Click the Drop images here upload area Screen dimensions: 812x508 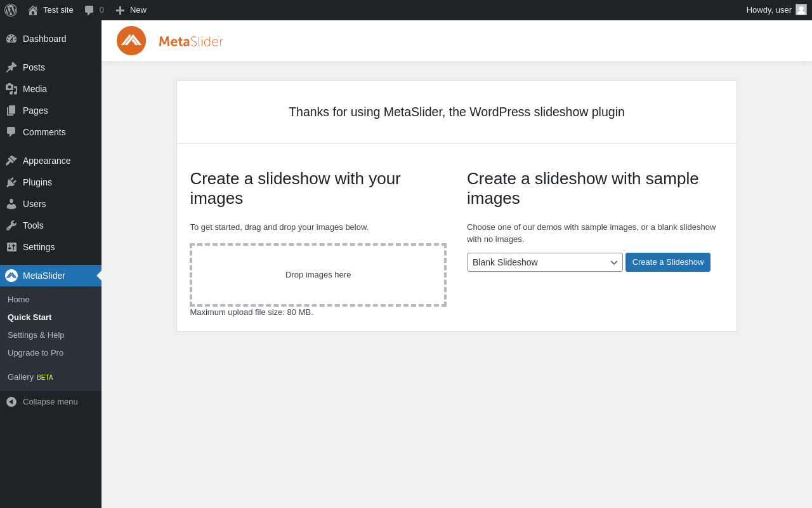(318, 275)
